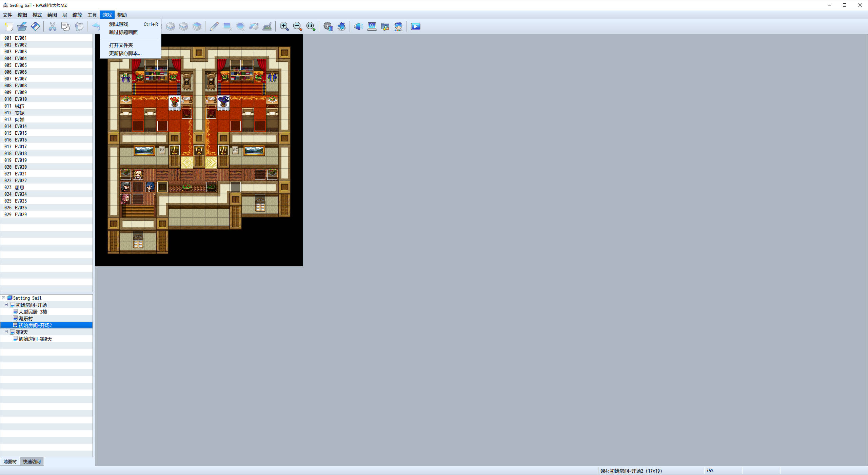Viewport: 868px width, 475px height.
Task: Select map 海乐村 in the tree
Action: pos(46,318)
